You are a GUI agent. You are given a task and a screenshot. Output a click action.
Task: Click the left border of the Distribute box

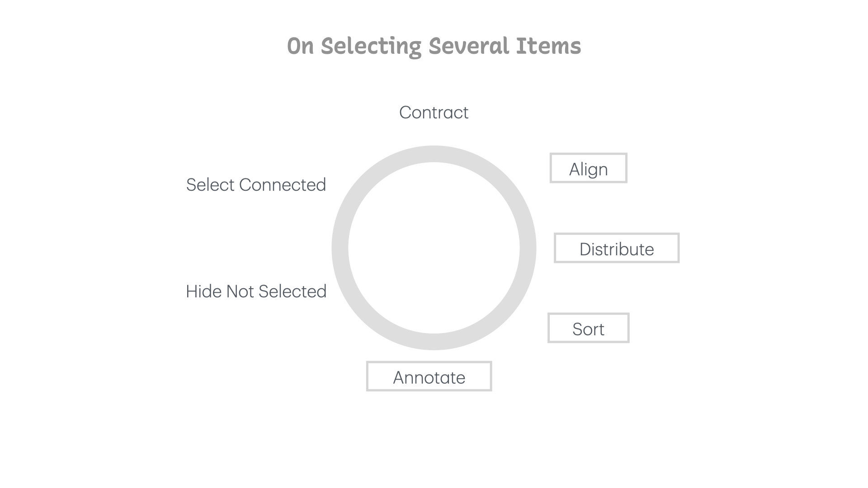pyautogui.click(x=555, y=248)
